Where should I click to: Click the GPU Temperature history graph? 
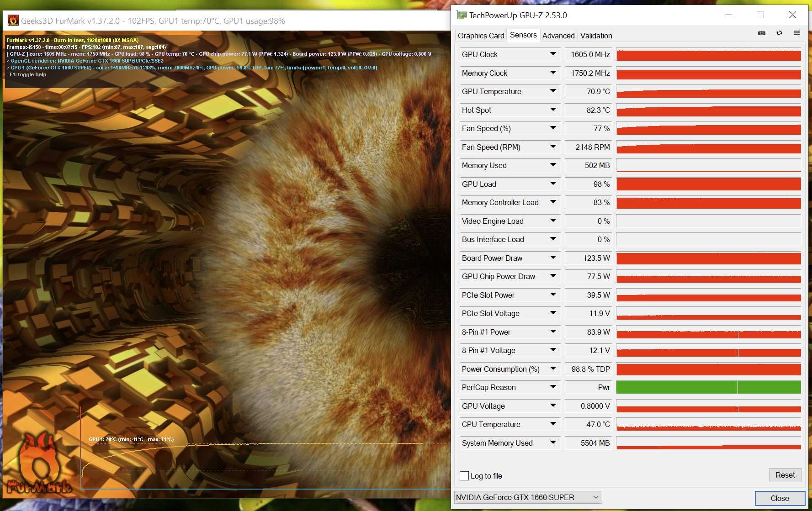(708, 91)
